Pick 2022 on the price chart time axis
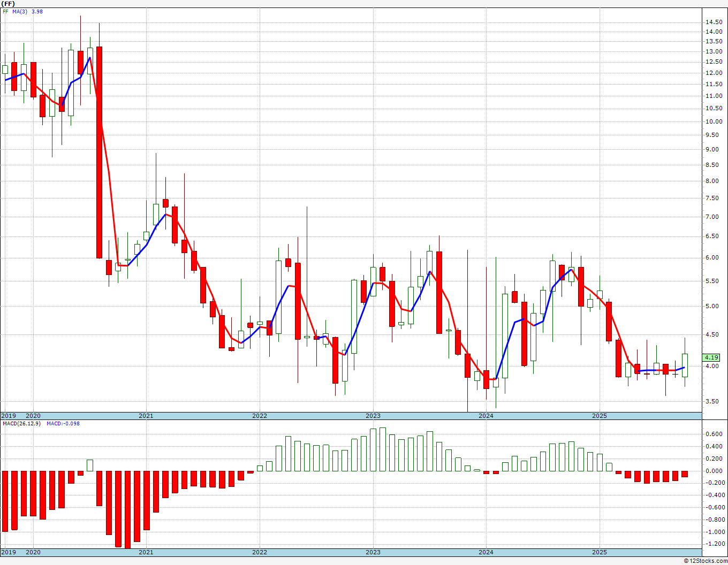728x565 pixels. (x=260, y=416)
